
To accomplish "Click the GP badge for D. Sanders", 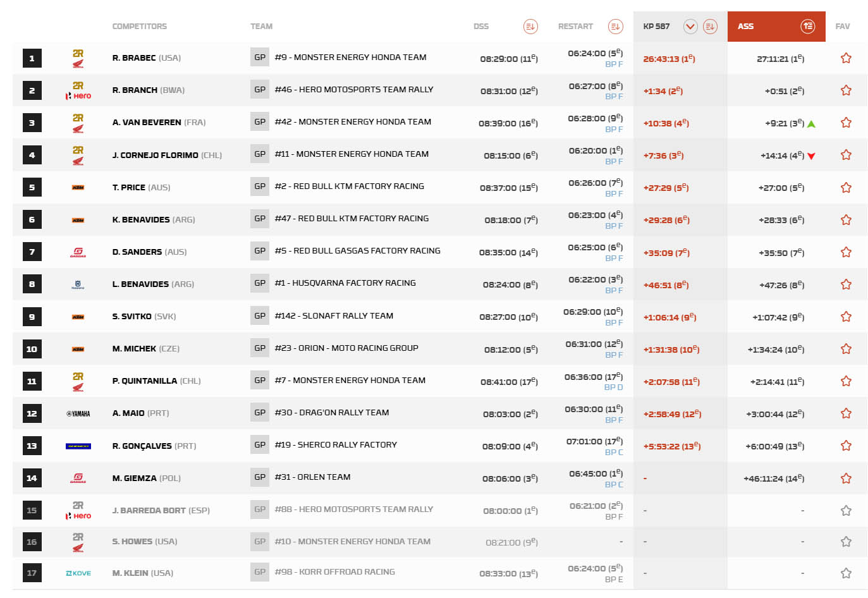I will tap(260, 251).
